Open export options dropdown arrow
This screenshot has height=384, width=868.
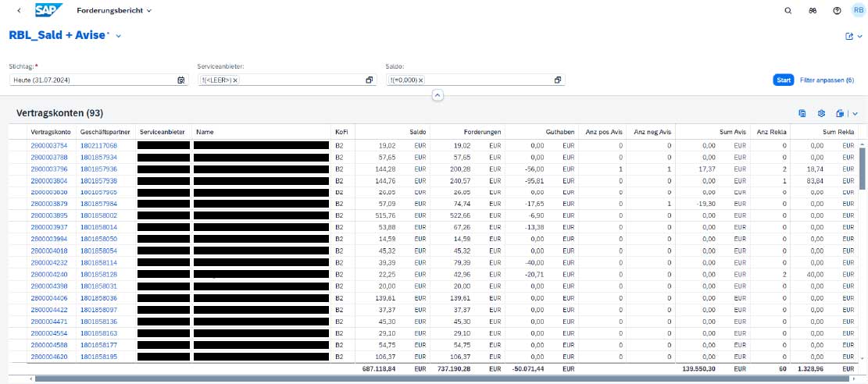(x=855, y=113)
